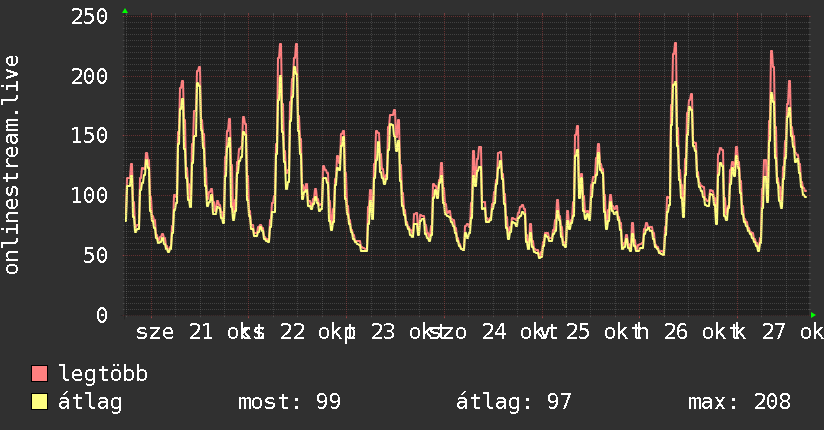The height and width of the screenshot is (430, 824).
Task: Click the y-axis label 100
Action: [89, 196]
